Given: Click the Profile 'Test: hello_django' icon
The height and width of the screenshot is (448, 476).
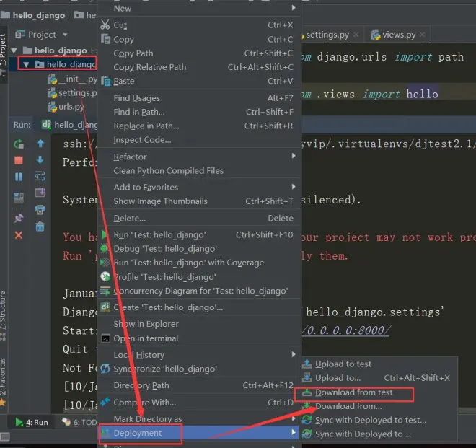Looking at the screenshot, I should pos(105,277).
